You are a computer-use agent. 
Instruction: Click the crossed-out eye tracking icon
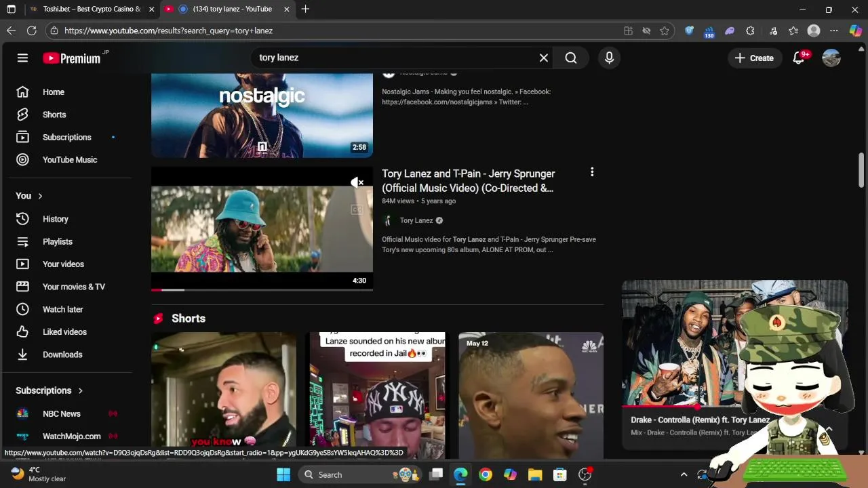coord(646,30)
